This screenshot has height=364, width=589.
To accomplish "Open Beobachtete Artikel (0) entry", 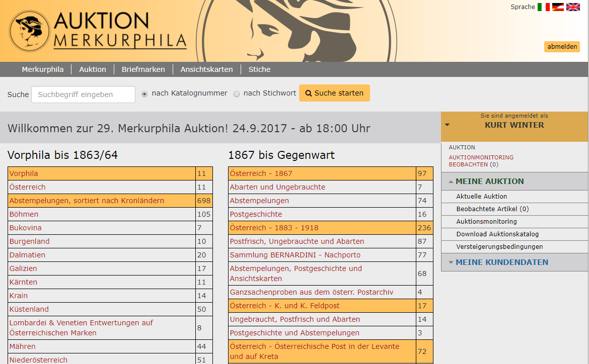I will [x=492, y=209].
